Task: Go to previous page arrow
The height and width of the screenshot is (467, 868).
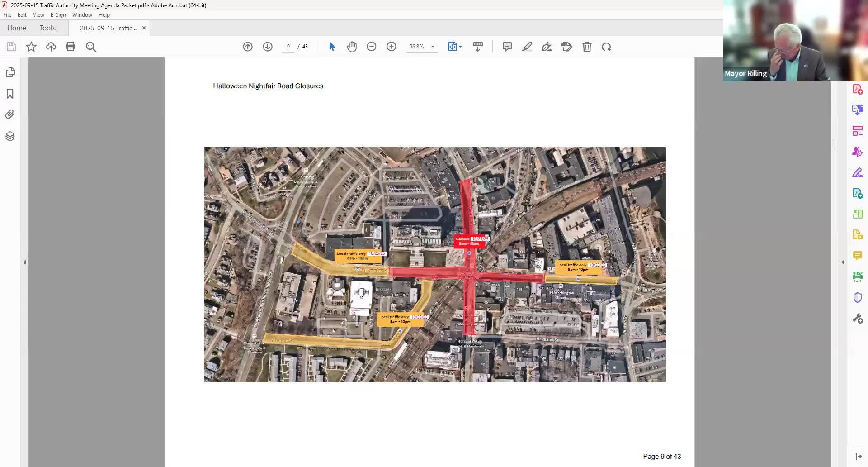Action: pos(248,47)
